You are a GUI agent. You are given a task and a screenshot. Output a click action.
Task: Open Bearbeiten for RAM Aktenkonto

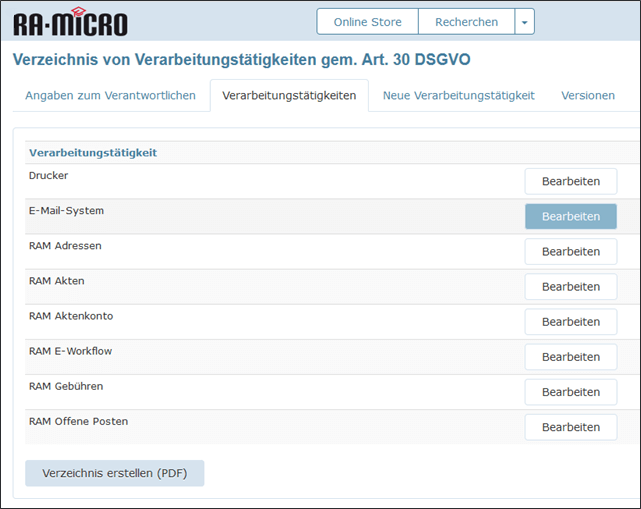[570, 321]
